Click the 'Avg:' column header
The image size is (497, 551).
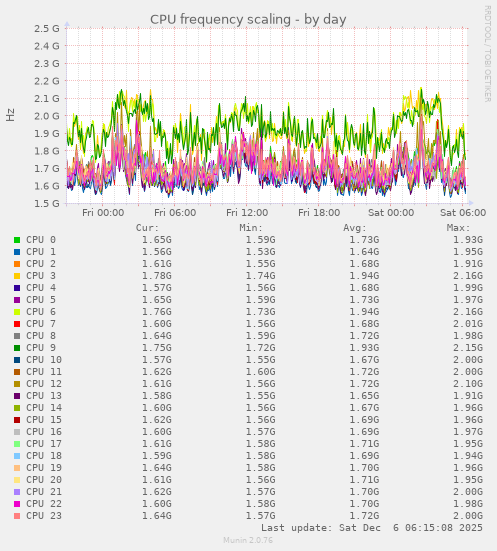pos(355,228)
